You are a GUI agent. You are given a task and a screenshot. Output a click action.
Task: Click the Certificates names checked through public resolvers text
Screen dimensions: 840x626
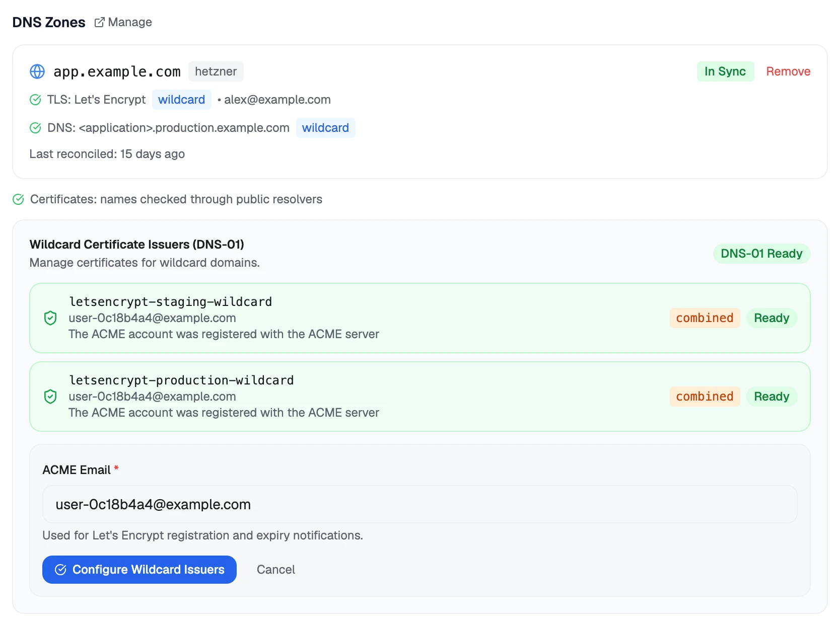(x=176, y=199)
